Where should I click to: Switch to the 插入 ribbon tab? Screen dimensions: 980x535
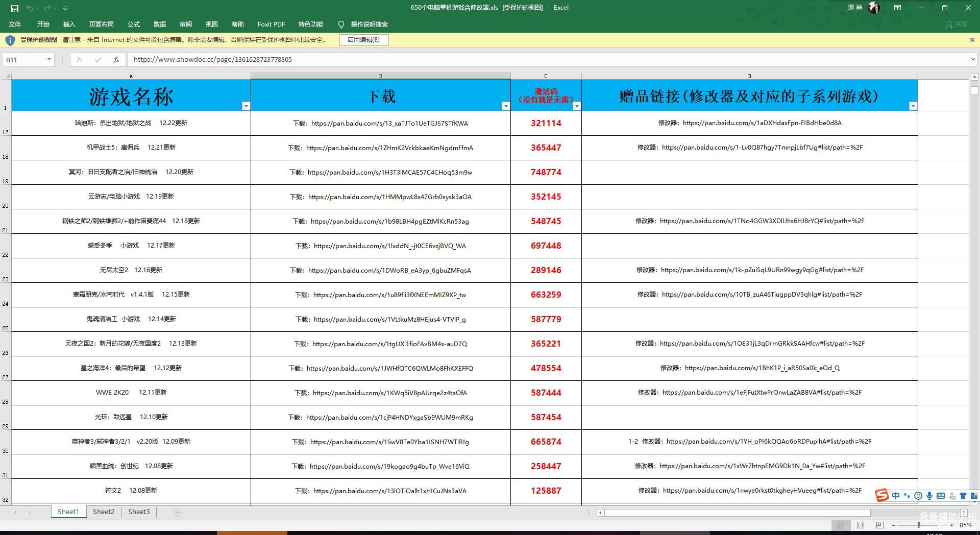click(69, 24)
